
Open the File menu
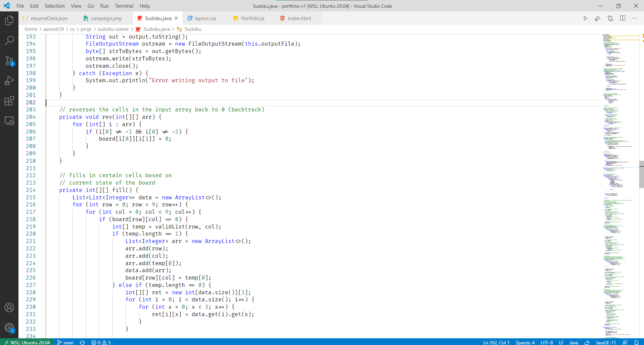pos(20,6)
